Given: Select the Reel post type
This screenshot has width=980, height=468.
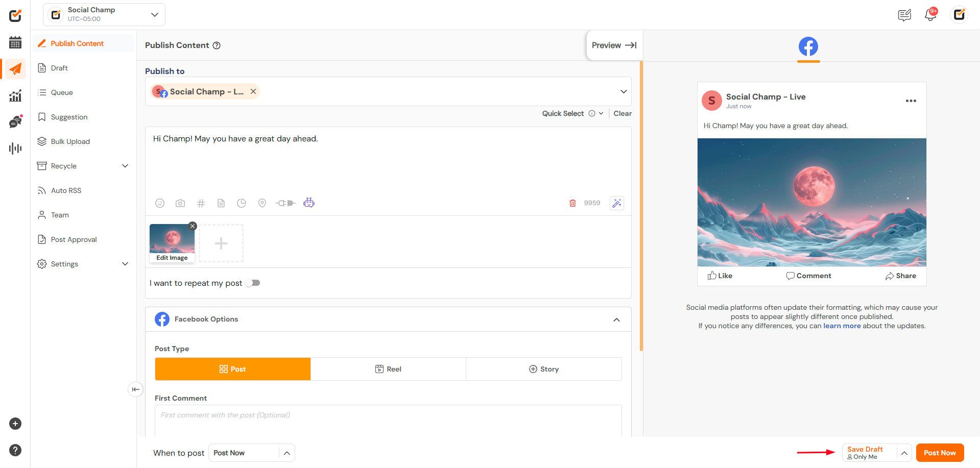Looking at the screenshot, I should point(388,369).
